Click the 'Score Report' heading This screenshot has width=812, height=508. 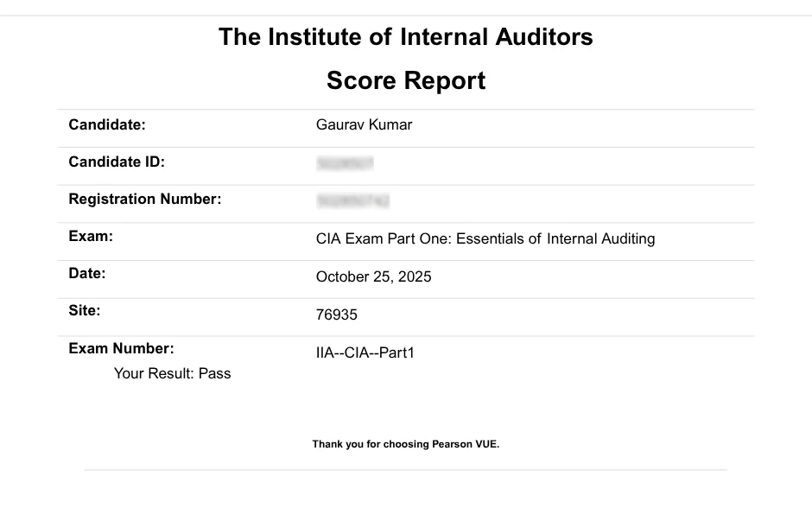[x=405, y=80]
